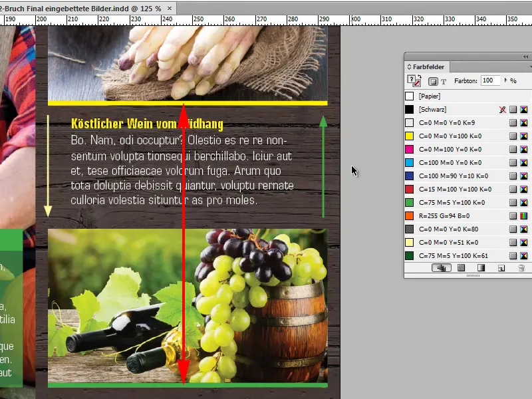The image size is (532, 399).
Task: Click the show gradient swatches filter icon
Action: click(480, 267)
